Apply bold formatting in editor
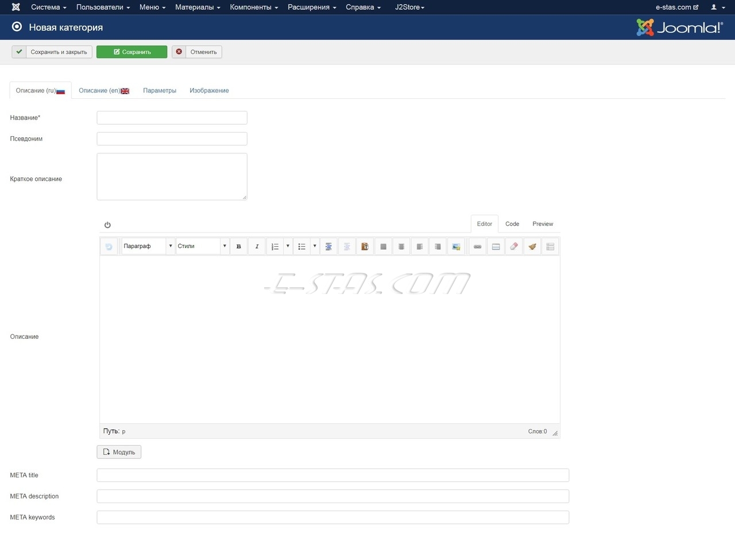735x560 pixels. click(x=239, y=246)
